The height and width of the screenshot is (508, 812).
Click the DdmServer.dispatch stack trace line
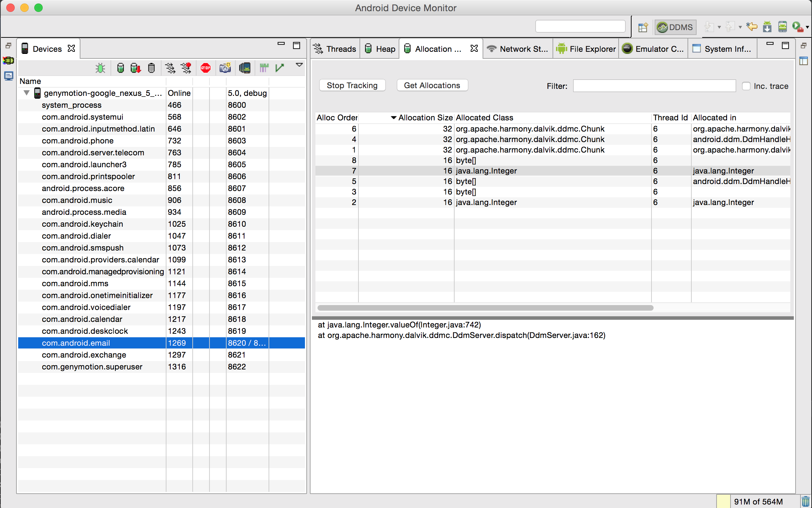click(x=462, y=335)
